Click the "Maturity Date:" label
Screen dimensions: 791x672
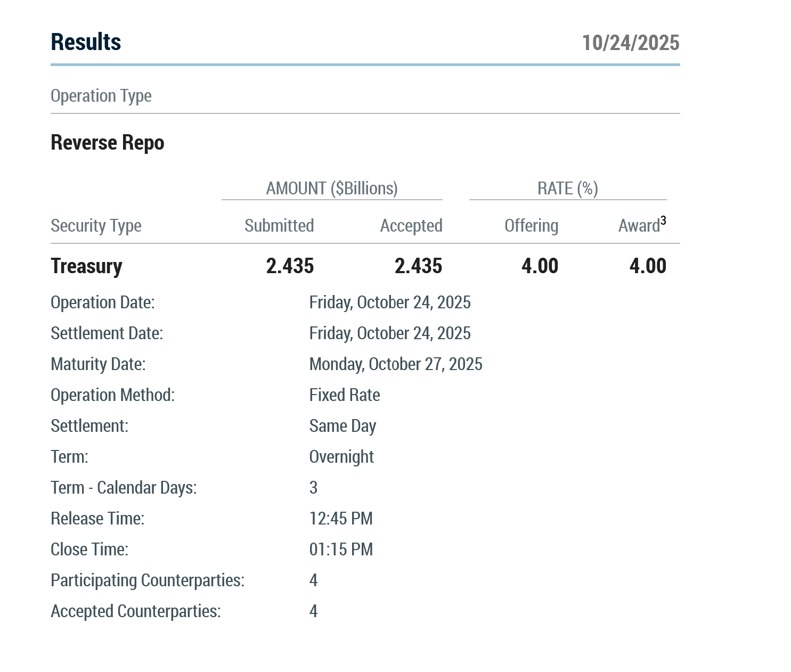tap(98, 364)
